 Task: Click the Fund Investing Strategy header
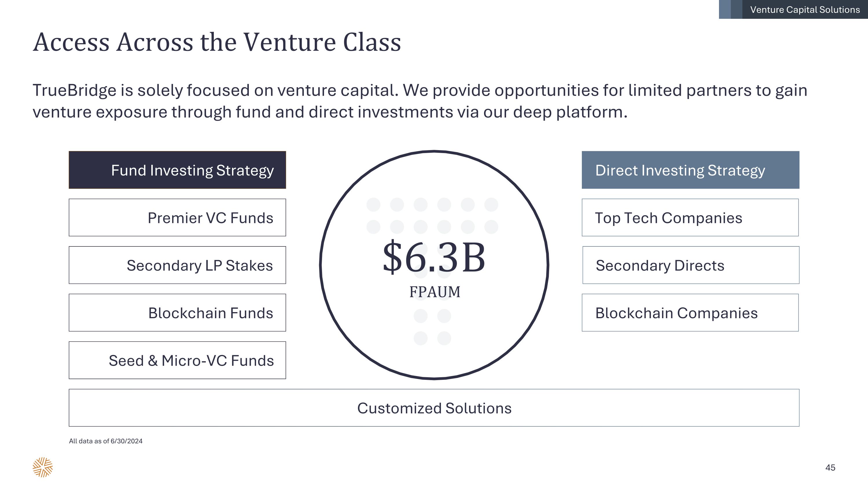(177, 170)
